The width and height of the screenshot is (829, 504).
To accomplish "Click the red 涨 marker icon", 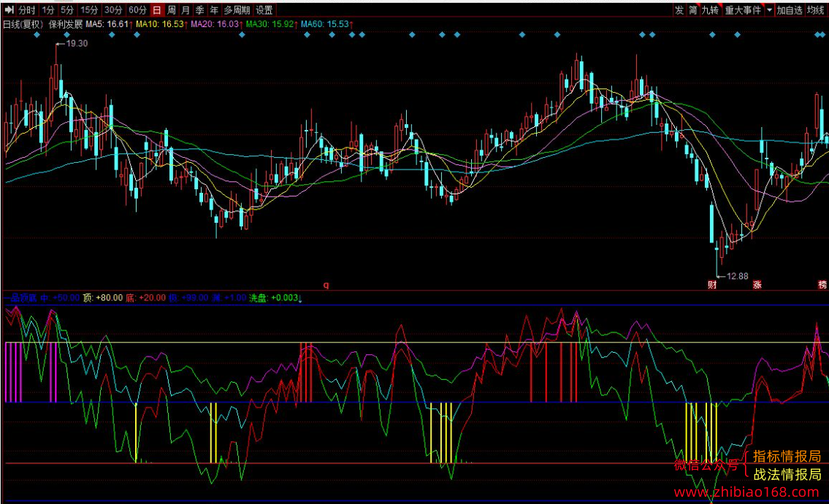I will (x=757, y=285).
